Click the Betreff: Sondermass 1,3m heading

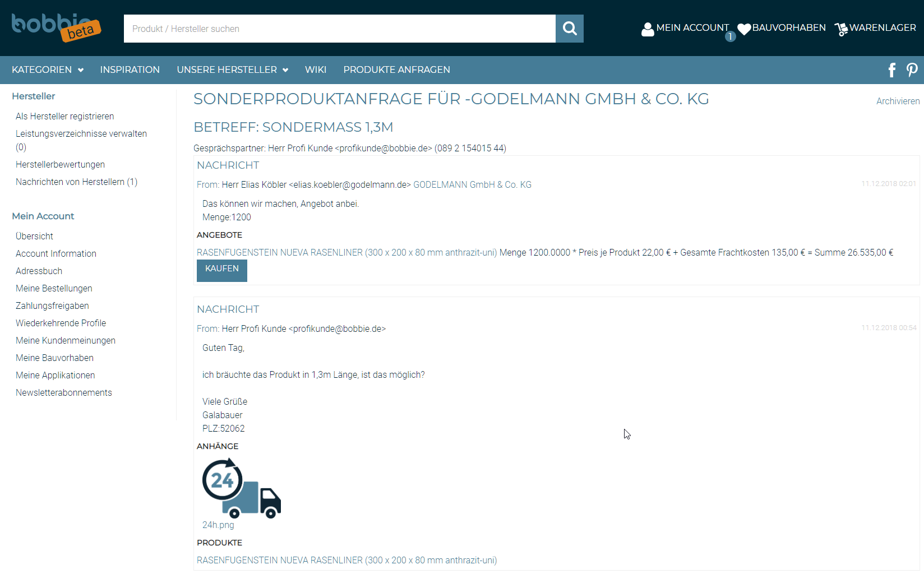[293, 127]
